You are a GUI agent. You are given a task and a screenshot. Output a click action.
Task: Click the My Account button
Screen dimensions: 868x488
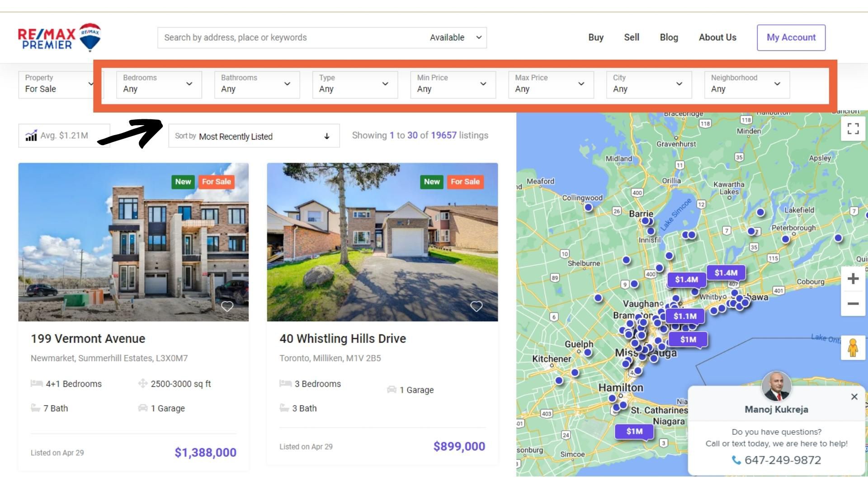[x=791, y=38]
